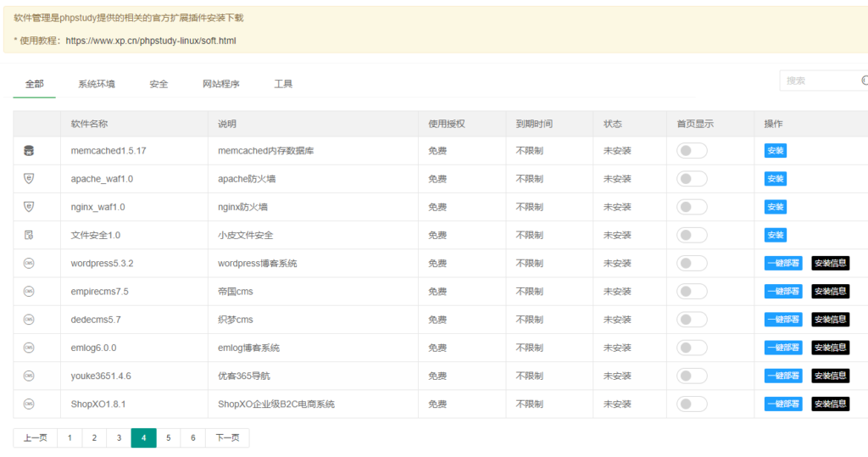Click the 搜索 search input field

coord(824,81)
